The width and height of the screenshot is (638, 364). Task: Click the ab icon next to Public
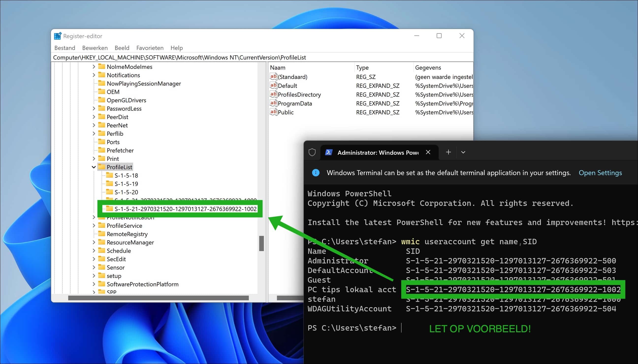pyautogui.click(x=273, y=112)
